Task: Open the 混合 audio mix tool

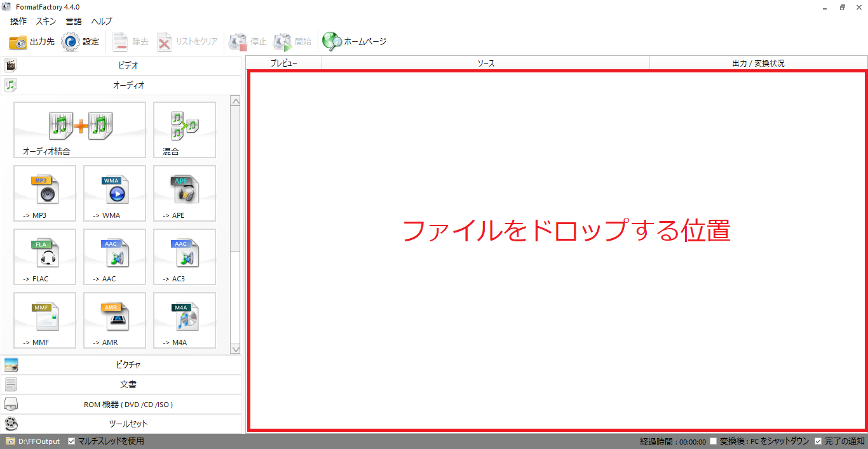Action: (184, 130)
